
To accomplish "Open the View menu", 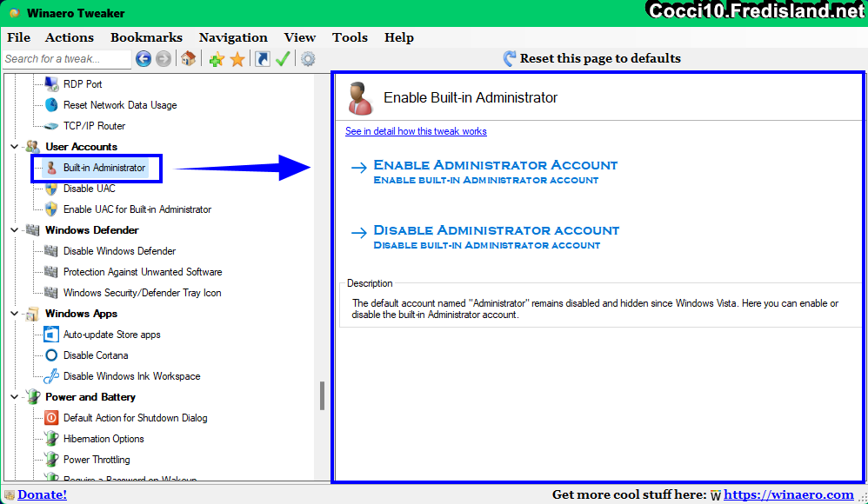I will [x=299, y=37].
